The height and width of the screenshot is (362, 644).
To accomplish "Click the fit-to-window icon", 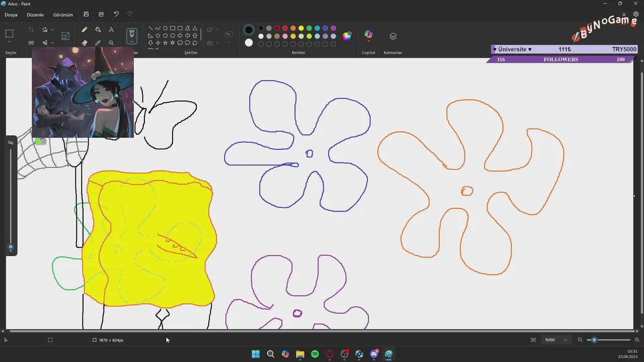I will (x=533, y=340).
